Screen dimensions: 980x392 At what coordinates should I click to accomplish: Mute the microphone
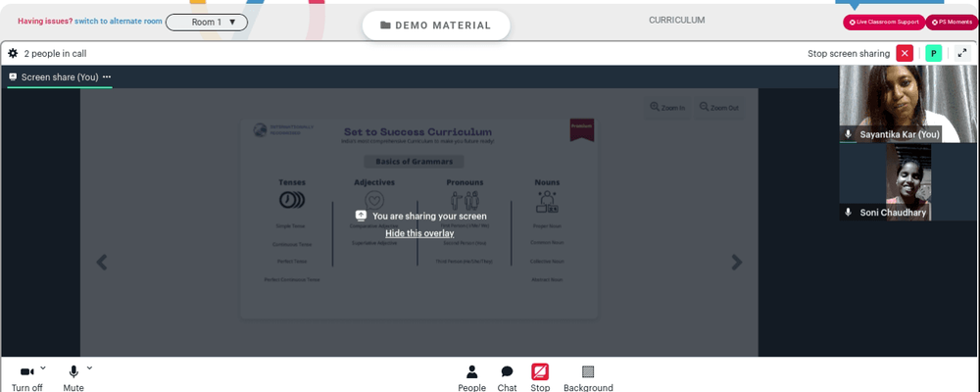[73, 378]
